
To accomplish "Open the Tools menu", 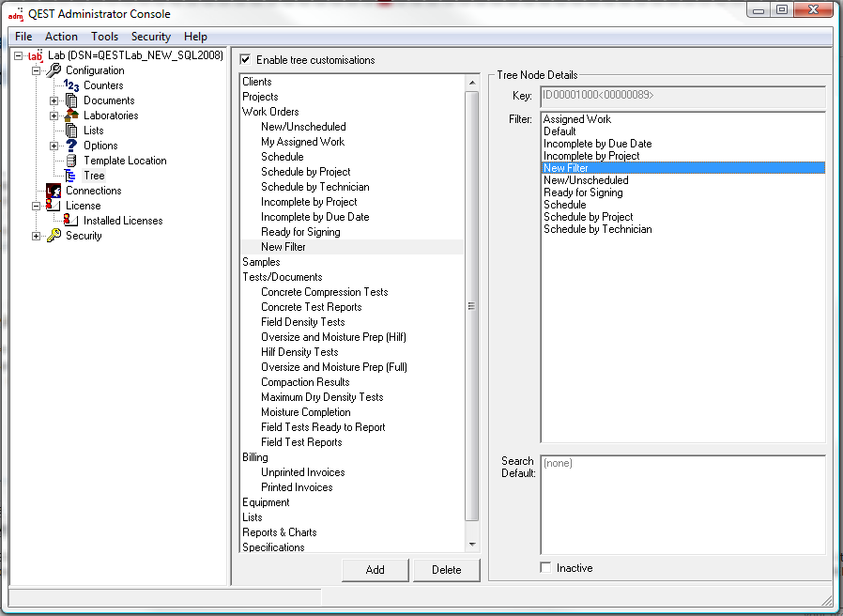I will click(104, 37).
